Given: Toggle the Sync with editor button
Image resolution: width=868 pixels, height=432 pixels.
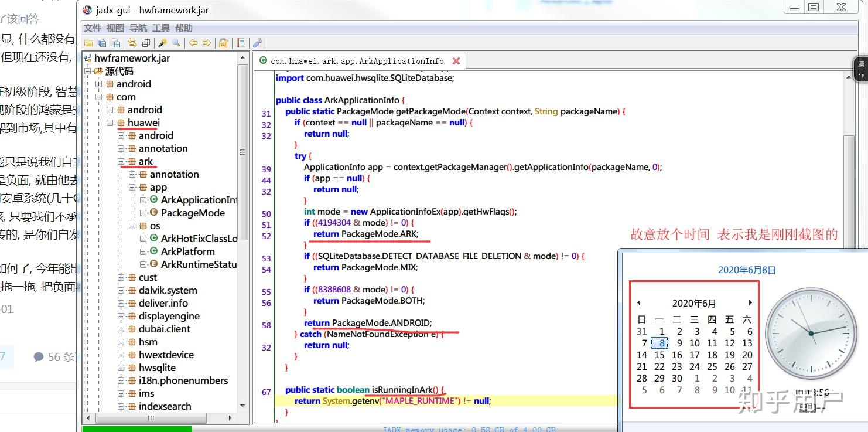Looking at the screenshot, I should click(132, 43).
